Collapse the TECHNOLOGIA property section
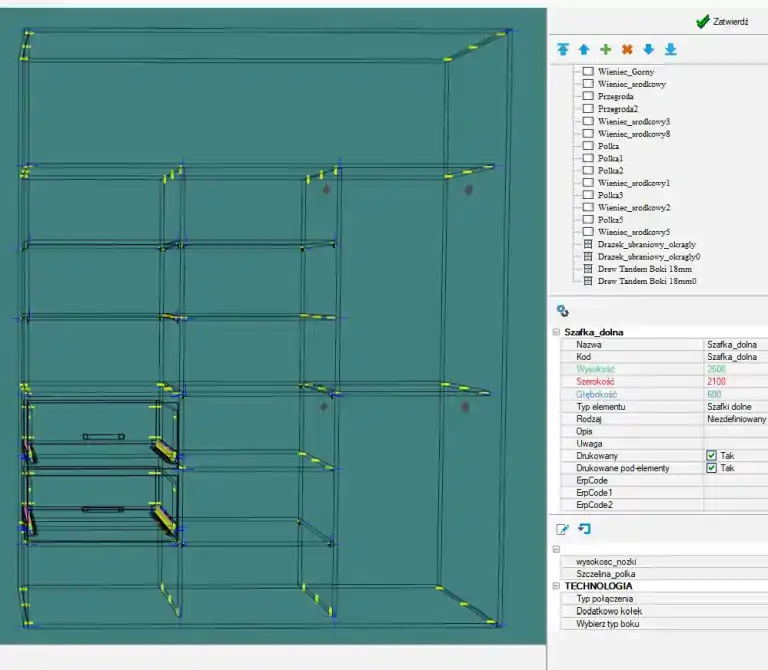Viewport: 768px width, 670px height. [556, 586]
